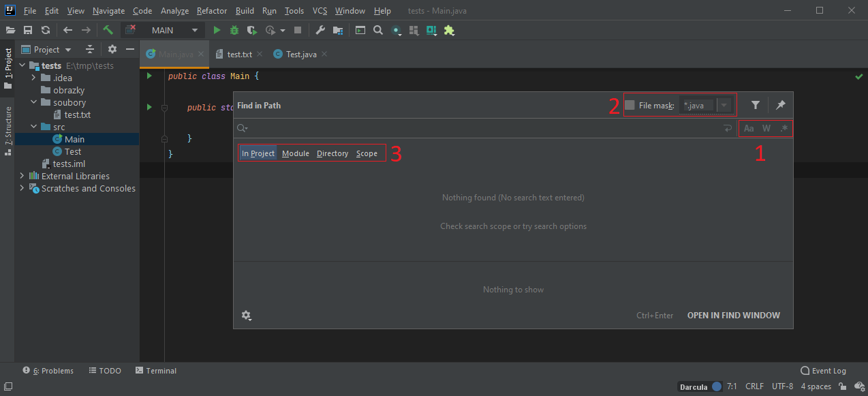Open the *.java file mask dropdown

(x=724, y=105)
